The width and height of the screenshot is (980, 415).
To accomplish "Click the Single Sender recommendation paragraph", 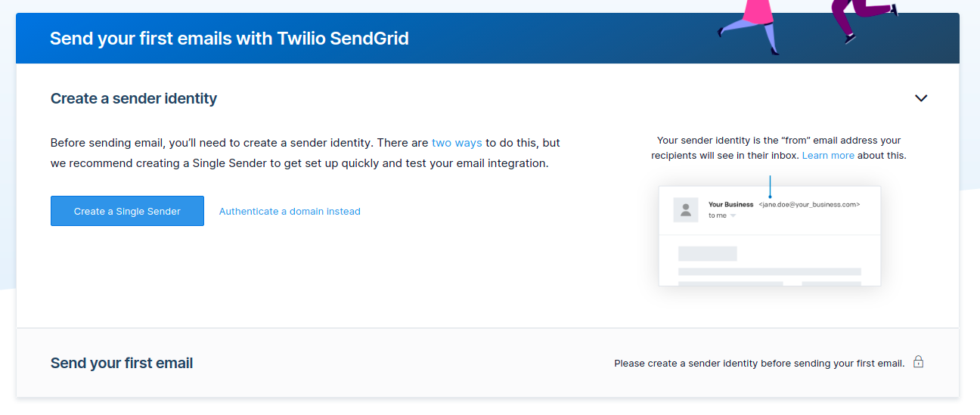I will (x=305, y=153).
